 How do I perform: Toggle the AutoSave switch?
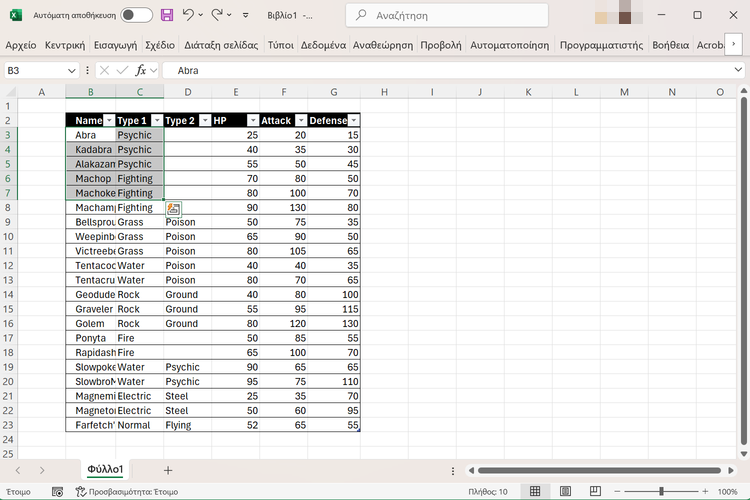pos(136,15)
